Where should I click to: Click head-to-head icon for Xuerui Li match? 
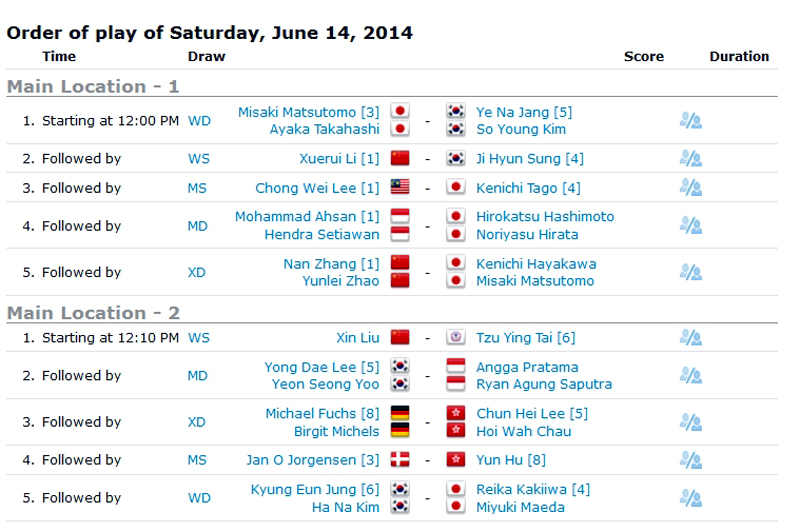point(690,158)
